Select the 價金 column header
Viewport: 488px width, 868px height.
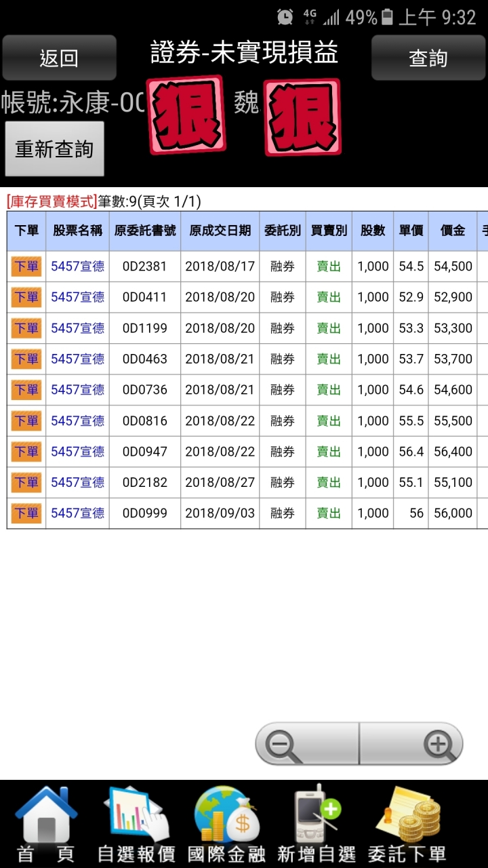453,231
